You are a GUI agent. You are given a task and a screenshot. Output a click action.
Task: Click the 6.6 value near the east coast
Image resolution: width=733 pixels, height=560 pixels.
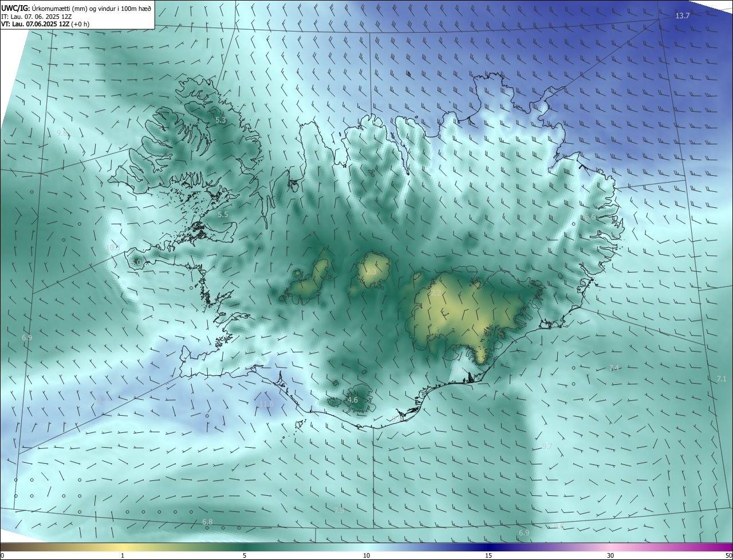[590, 217]
